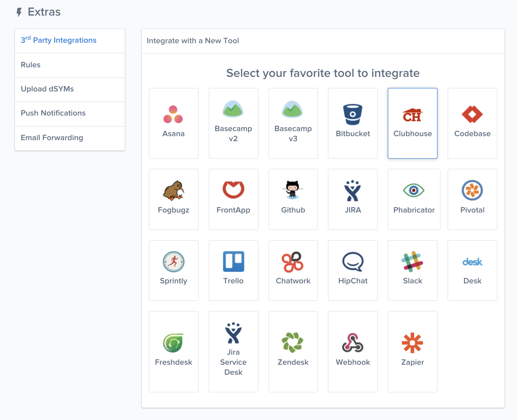Select the Chatwork icon

click(x=293, y=262)
